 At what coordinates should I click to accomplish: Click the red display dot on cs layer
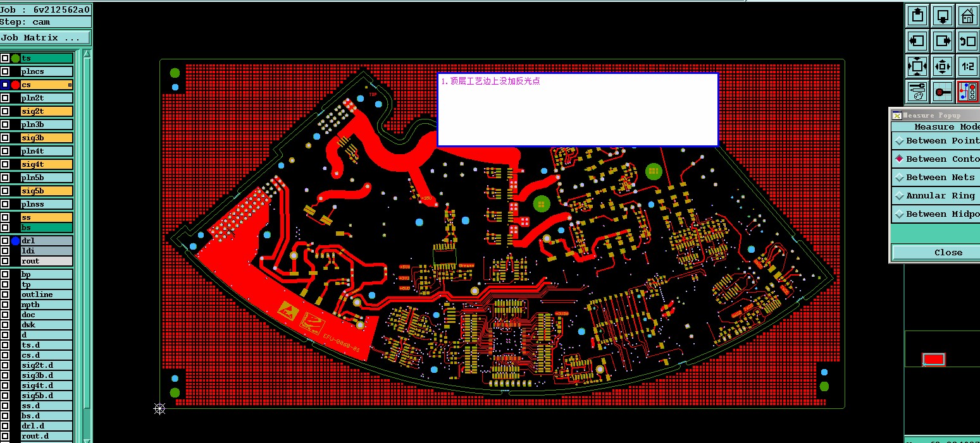tap(16, 85)
